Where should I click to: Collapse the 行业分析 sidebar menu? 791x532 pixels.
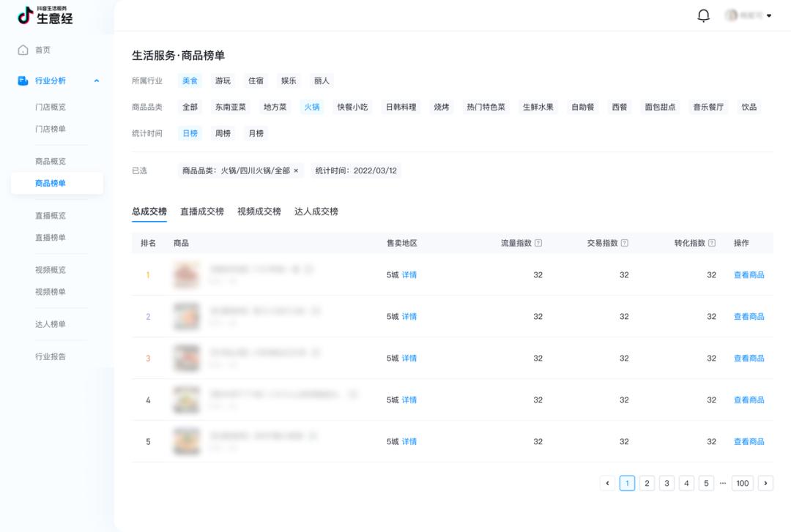tap(97, 82)
